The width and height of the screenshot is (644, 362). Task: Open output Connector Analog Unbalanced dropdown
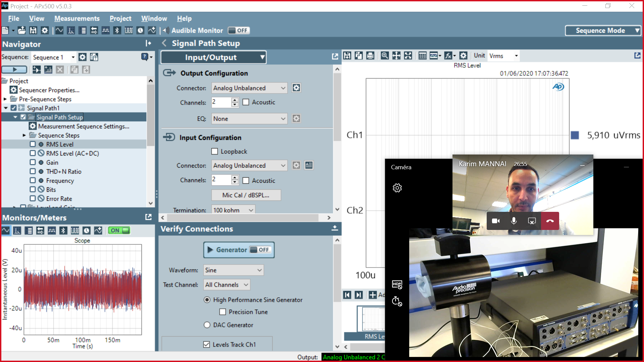249,88
